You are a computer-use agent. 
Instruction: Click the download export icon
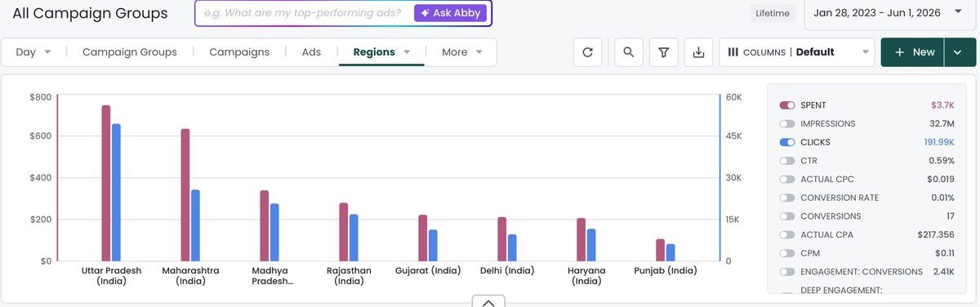click(698, 52)
